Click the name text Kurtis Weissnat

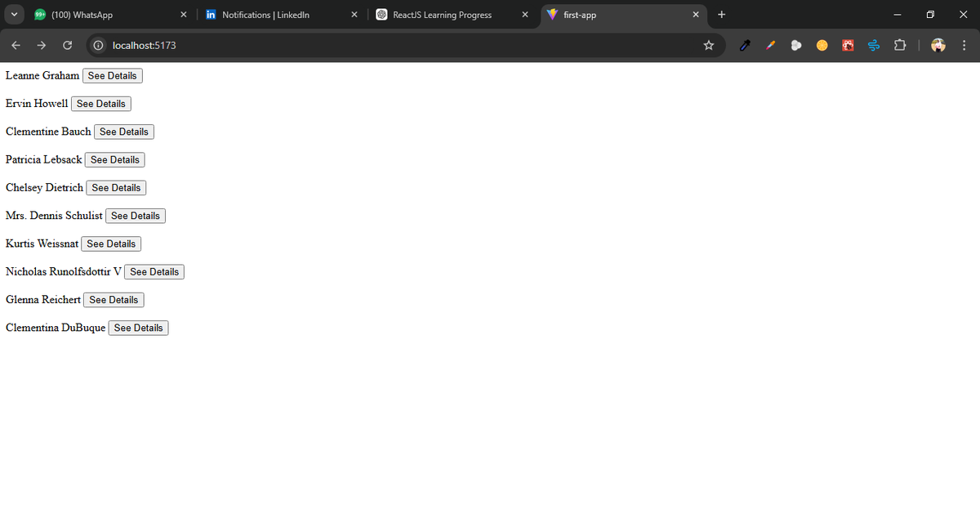(x=42, y=244)
